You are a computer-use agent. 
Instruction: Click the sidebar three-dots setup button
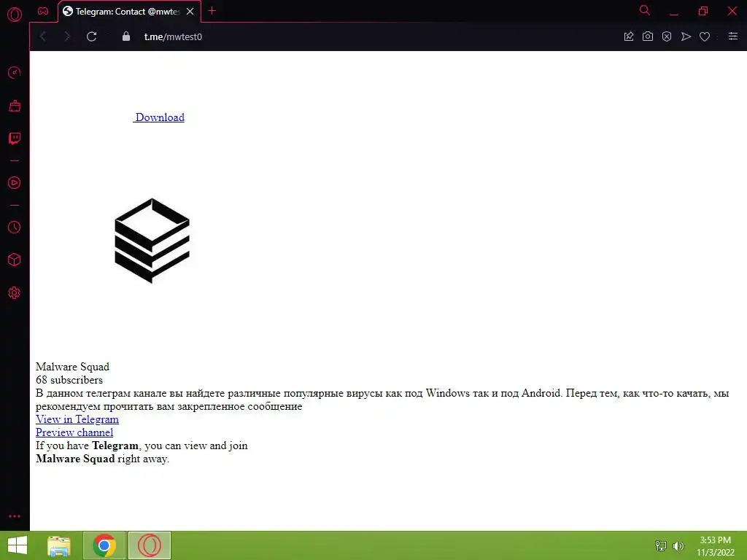point(15,516)
